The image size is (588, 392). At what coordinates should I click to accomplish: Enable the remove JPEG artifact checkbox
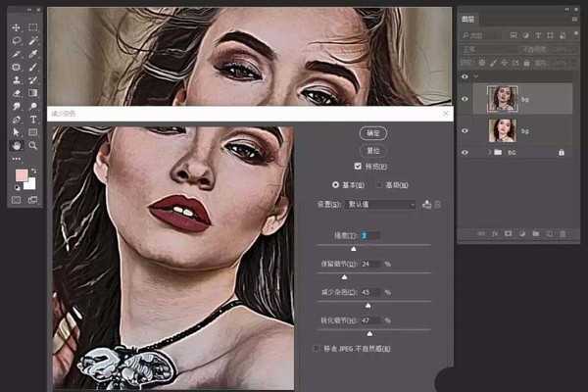(317, 349)
